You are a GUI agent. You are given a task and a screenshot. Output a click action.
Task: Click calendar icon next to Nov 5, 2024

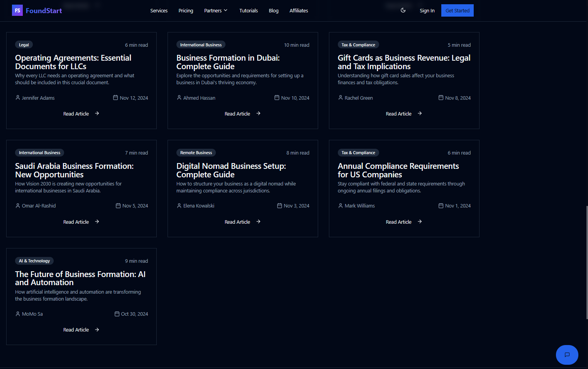click(118, 206)
